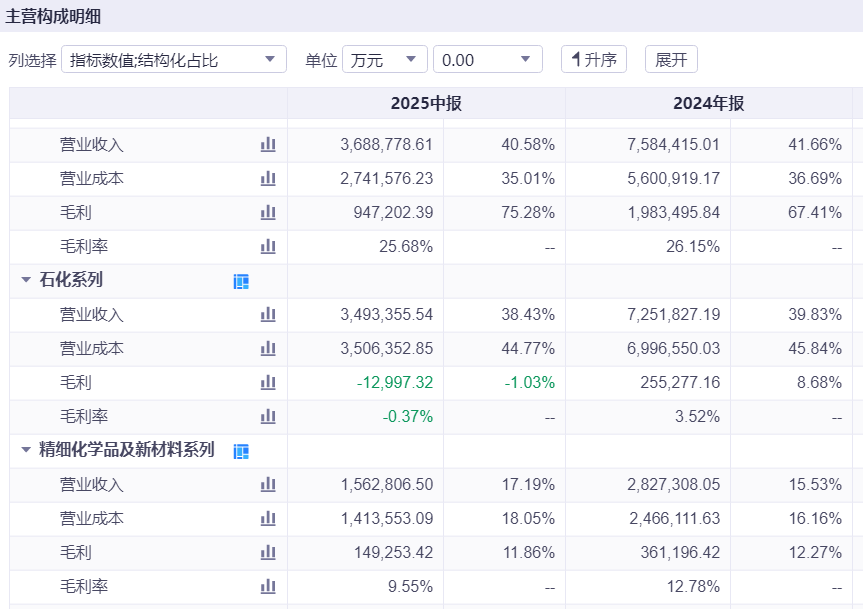Collapse the 石化系列 group
This screenshot has width=863, height=609.
point(25,279)
